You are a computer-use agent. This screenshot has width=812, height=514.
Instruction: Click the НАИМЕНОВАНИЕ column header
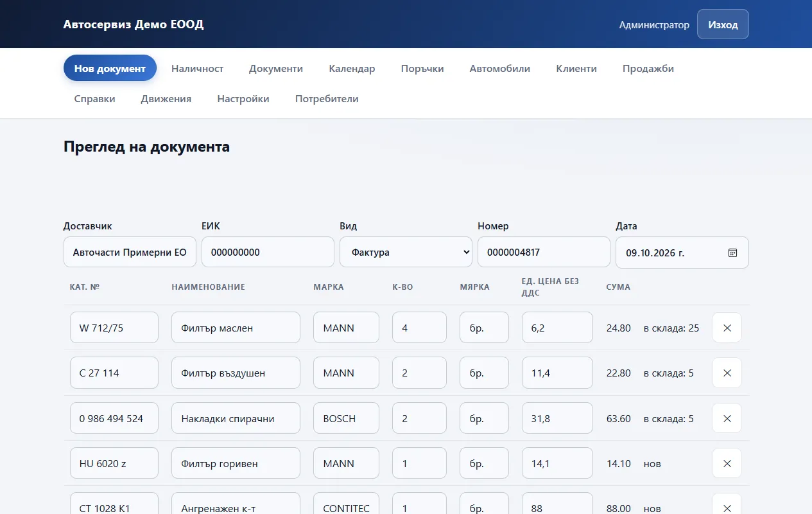coord(208,287)
